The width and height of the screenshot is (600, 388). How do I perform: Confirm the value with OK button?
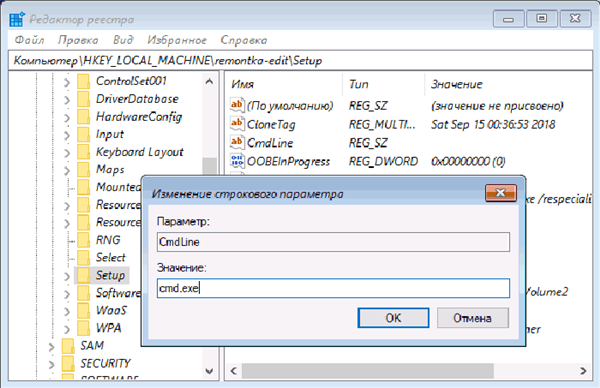393,318
